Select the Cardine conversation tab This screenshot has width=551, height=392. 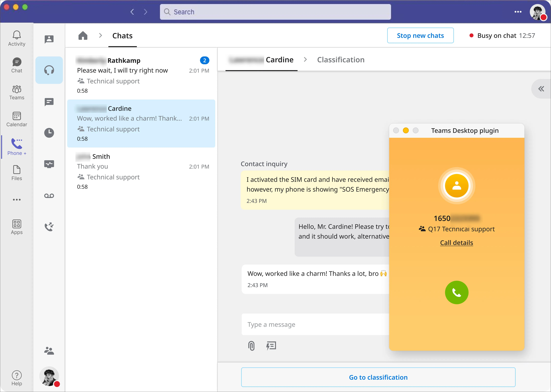click(x=262, y=60)
